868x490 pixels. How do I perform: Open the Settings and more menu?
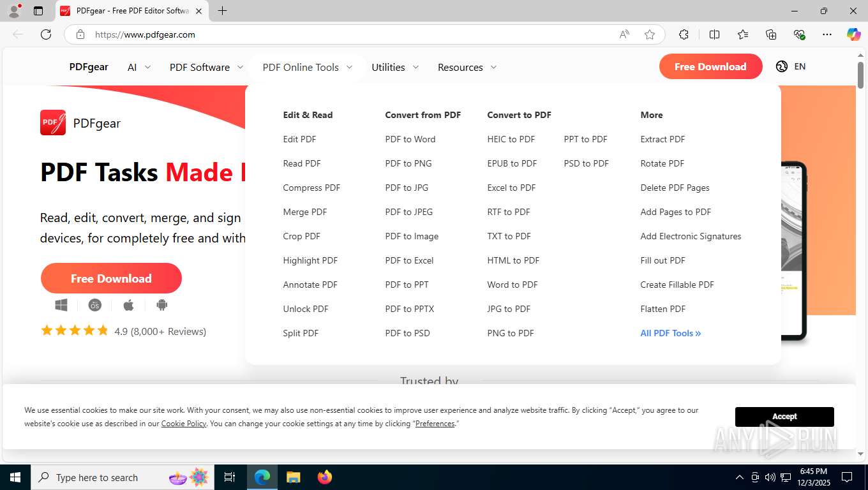point(827,34)
